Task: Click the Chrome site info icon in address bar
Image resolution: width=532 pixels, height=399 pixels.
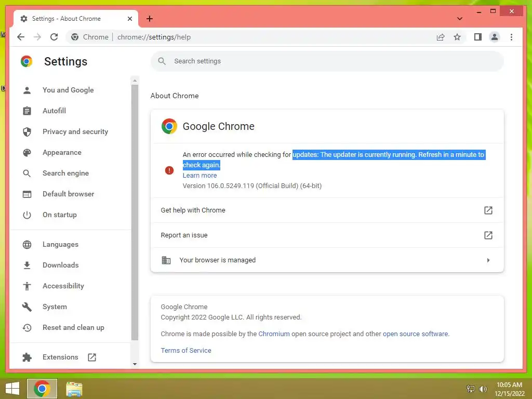Action: click(75, 37)
